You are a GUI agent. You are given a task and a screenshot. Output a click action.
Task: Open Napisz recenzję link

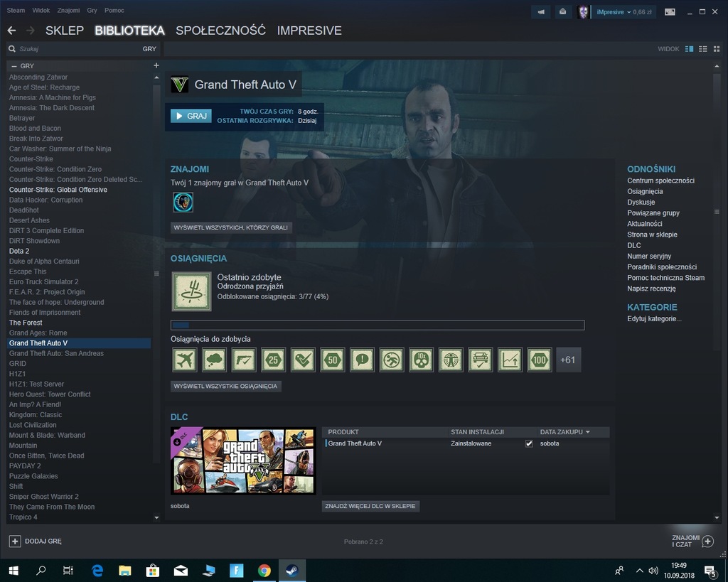tap(651, 289)
